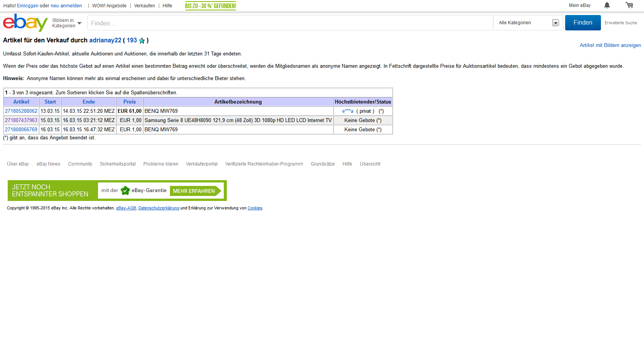
Task: Open the Community footer link
Action: pyautogui.click(x=80, y=164)
